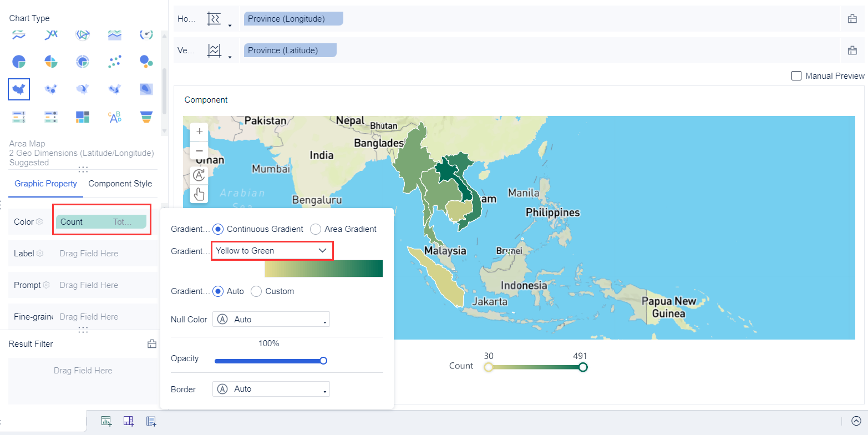868x435 pixels.
Task: Click the add component chart icon
Action: pos(106,421)
